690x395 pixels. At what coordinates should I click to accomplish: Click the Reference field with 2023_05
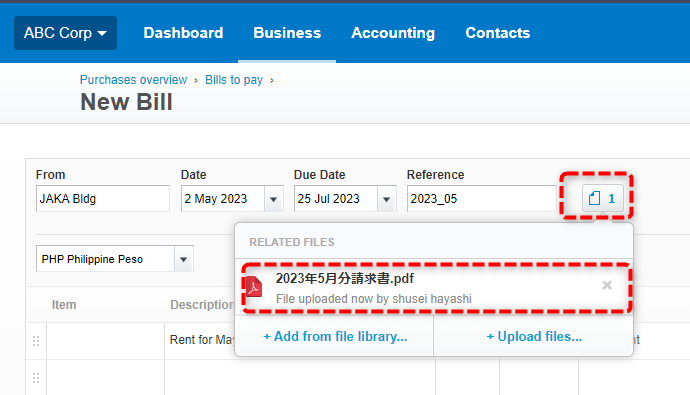point(481,198)
